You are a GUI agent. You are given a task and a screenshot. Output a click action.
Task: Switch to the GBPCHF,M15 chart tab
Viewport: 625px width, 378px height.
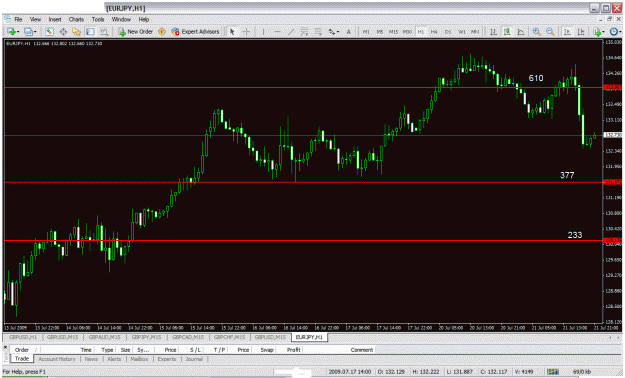click(229, 337)
